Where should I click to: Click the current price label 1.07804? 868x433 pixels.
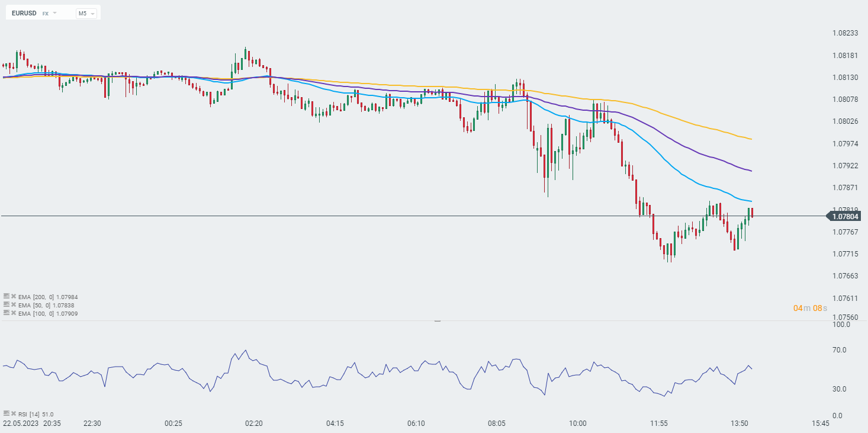click(846, 216)
